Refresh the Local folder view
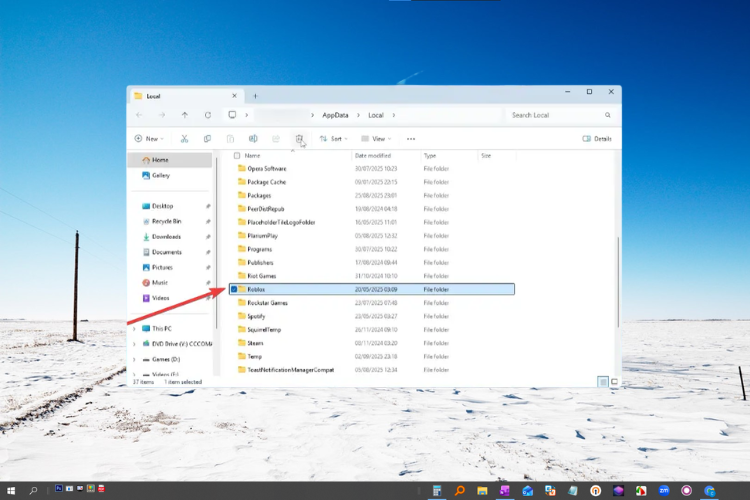 point(208,115)
